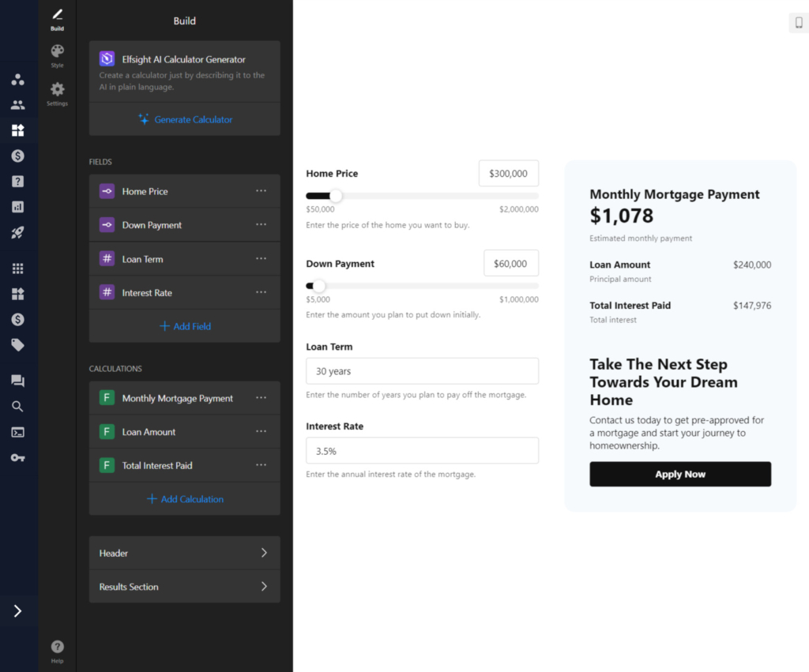Expand the Header section

(184, 553)
